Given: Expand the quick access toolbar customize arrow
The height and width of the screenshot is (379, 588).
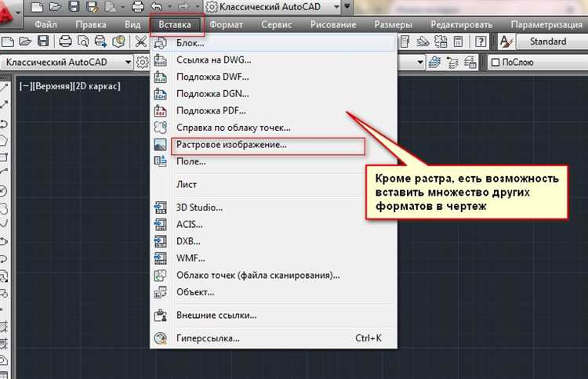Looking at the screenshot, I should point(347,6).
